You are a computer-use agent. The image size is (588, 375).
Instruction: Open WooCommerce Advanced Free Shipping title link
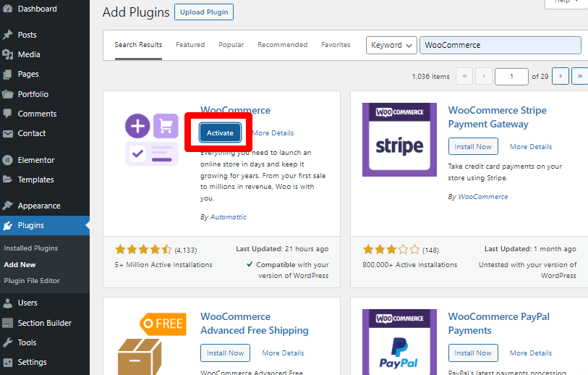pyautogui.click(x=255, y=324)
